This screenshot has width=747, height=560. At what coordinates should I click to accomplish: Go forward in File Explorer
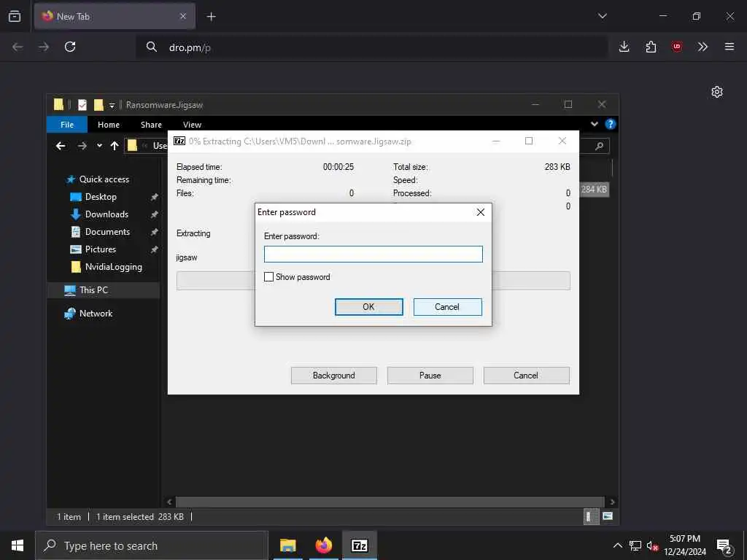coord(82,146)
